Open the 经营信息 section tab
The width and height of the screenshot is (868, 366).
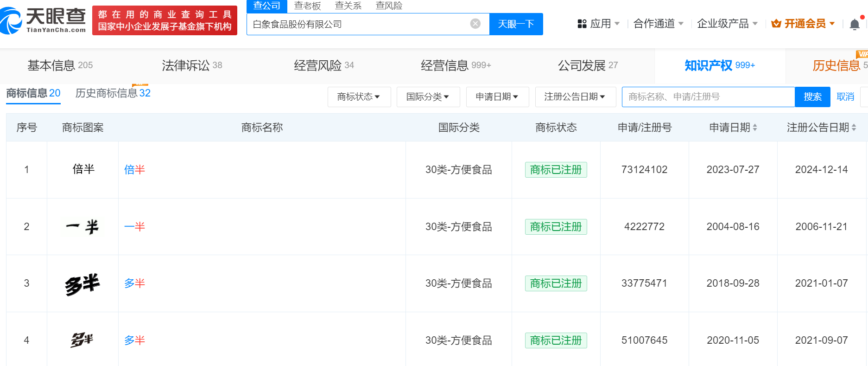point(456,65)
